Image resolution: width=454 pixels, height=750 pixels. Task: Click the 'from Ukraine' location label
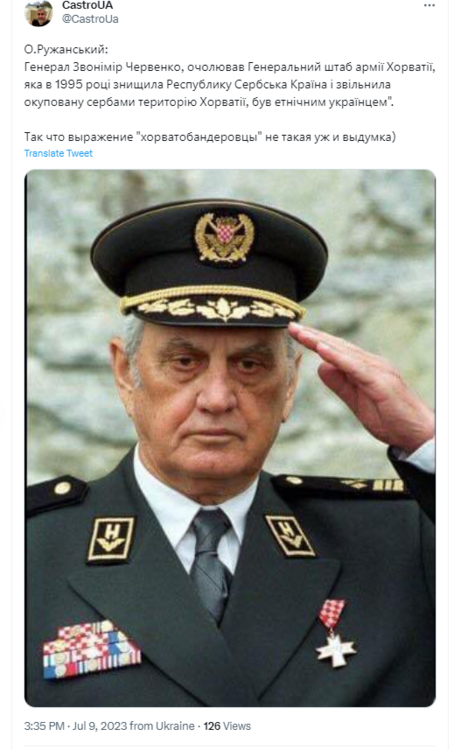(162, 726)
